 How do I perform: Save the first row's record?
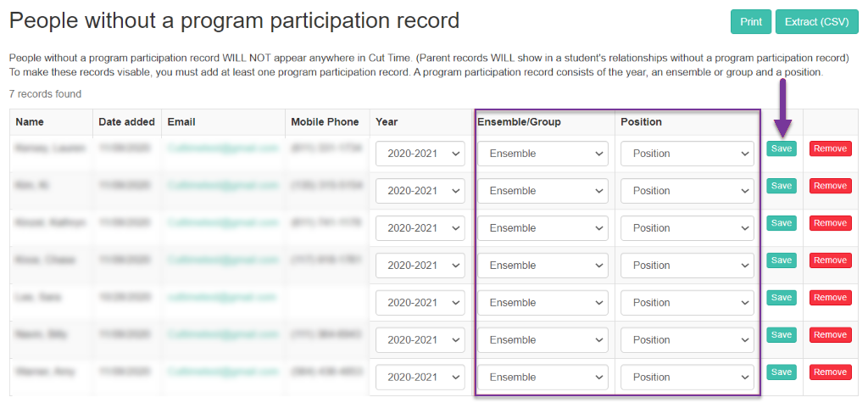(781, 148)
